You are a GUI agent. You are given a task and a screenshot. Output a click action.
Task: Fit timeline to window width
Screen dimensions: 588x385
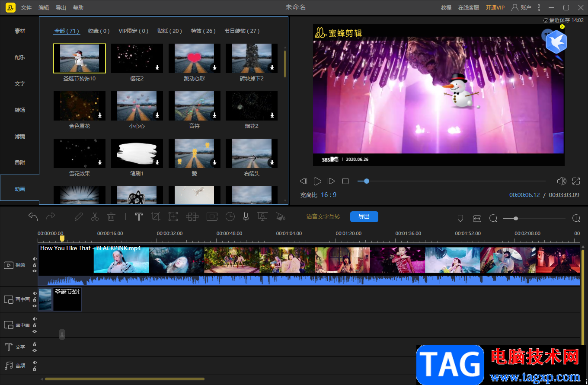tap(477, 219)
